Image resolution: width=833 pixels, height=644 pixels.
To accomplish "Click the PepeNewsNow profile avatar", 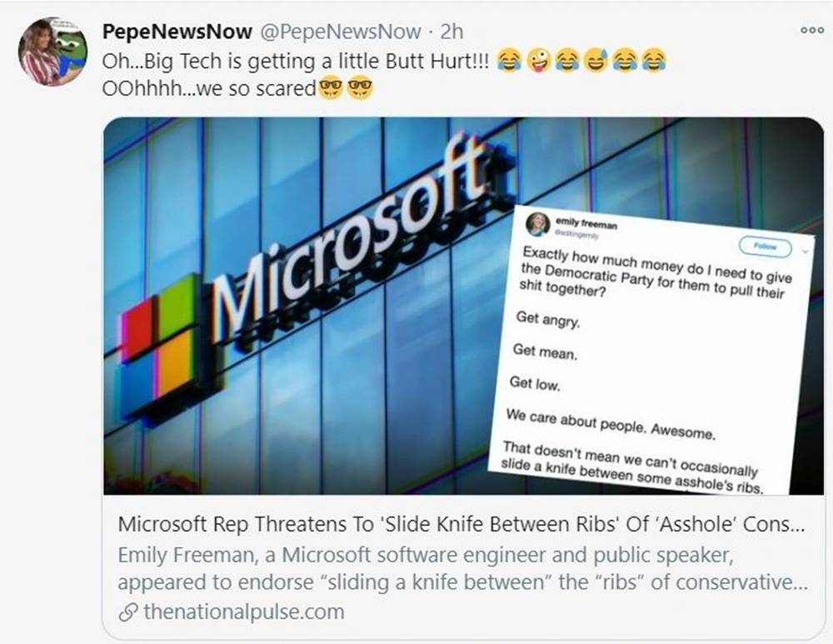I will (x=52, y=51).
